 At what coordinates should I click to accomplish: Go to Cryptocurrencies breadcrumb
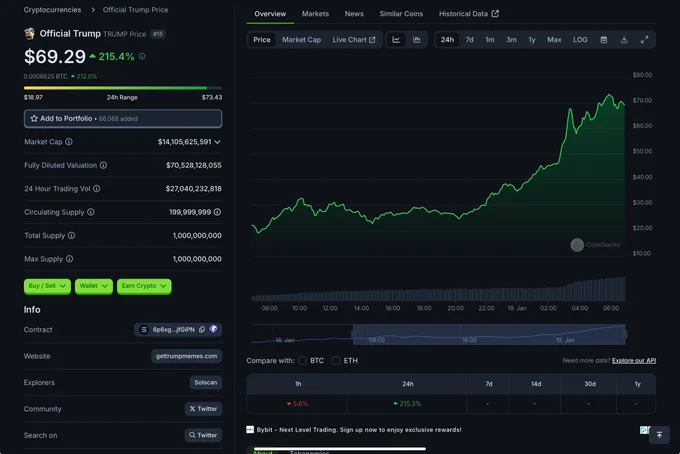(52, 10)
